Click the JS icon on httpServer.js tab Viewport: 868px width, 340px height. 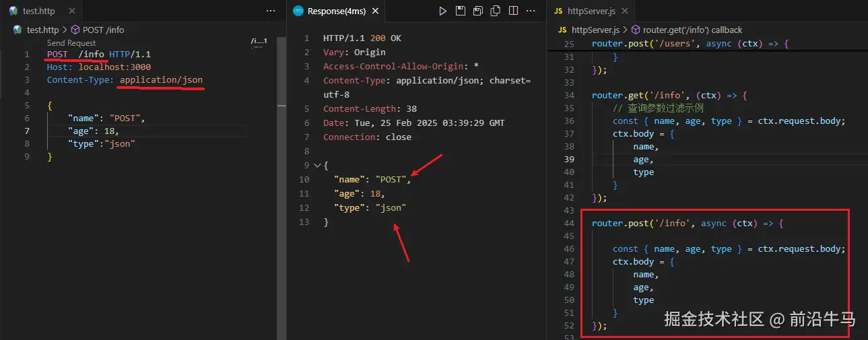click(x=558, y=11)
